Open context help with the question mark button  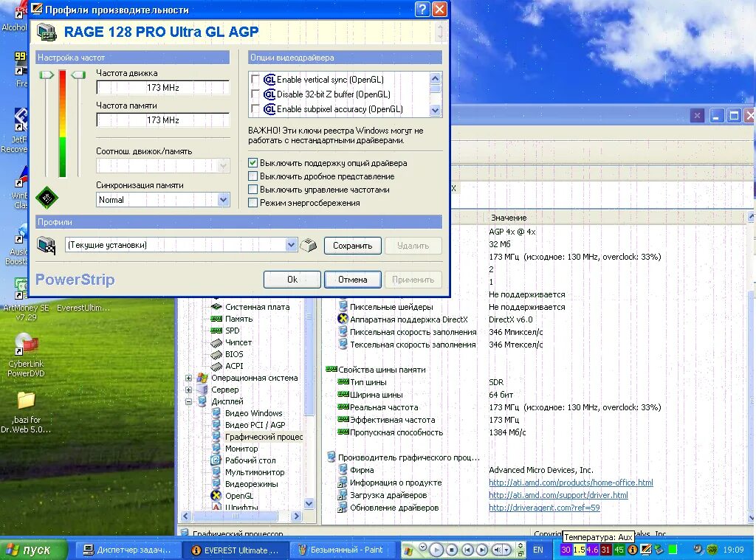[422, 9]
